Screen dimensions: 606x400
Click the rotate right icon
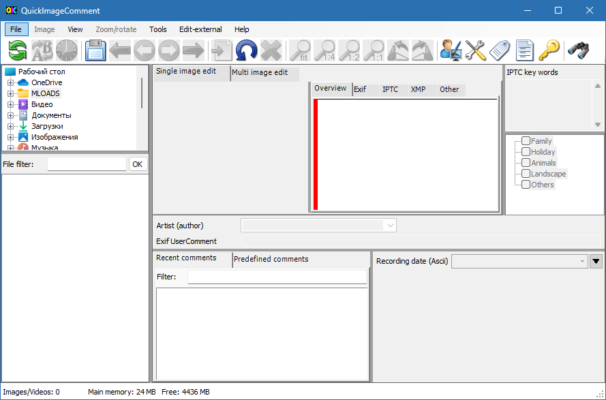coord(422,50)
